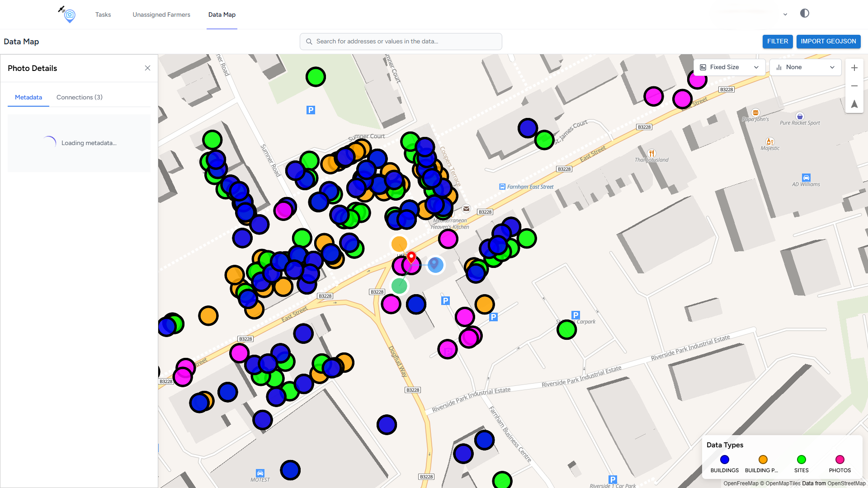Switch to the Connections (3) tab

80,97
